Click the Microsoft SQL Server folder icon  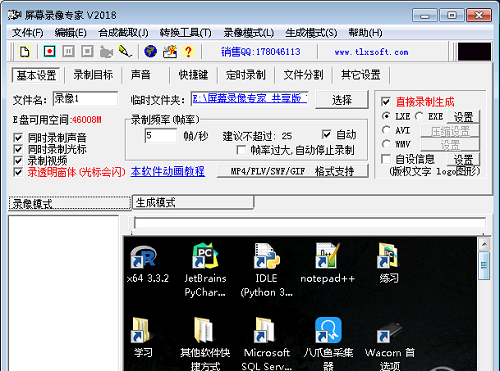coord(264,330)
